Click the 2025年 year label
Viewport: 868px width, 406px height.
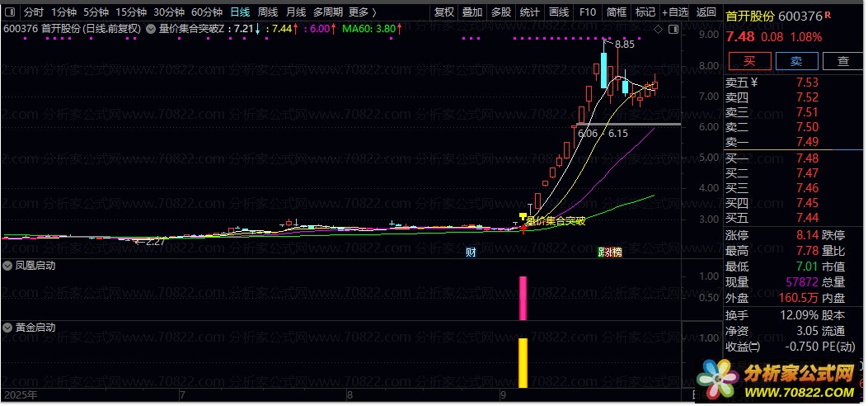21,395
